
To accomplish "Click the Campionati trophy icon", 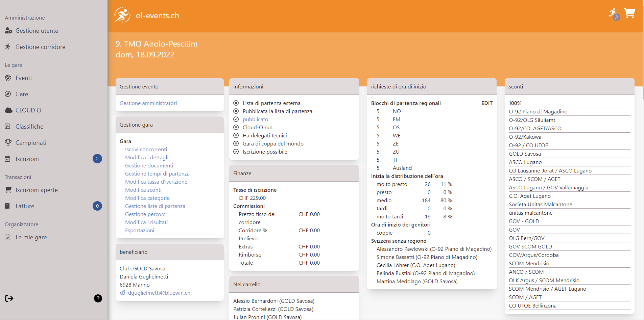I will [x=8, y=143].
